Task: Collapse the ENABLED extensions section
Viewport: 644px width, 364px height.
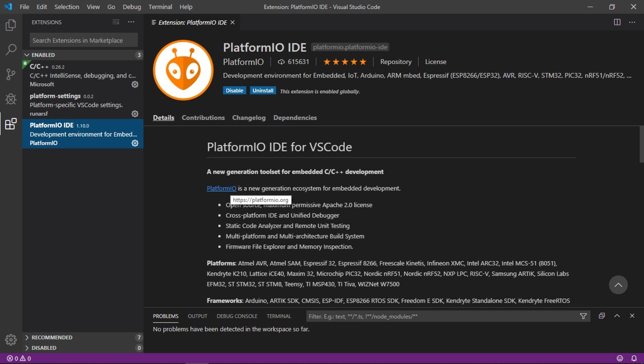Action: 27,55
